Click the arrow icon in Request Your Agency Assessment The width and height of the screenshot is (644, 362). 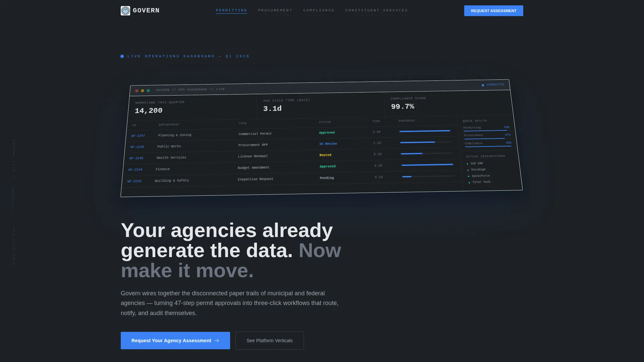[217, 341]
